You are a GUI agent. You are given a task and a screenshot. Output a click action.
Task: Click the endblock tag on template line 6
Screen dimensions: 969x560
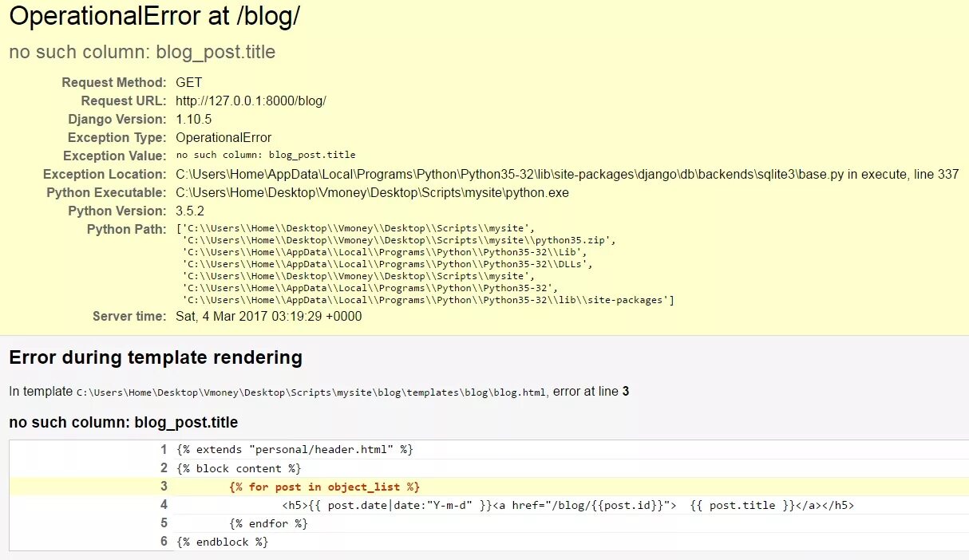click(223, 542)
